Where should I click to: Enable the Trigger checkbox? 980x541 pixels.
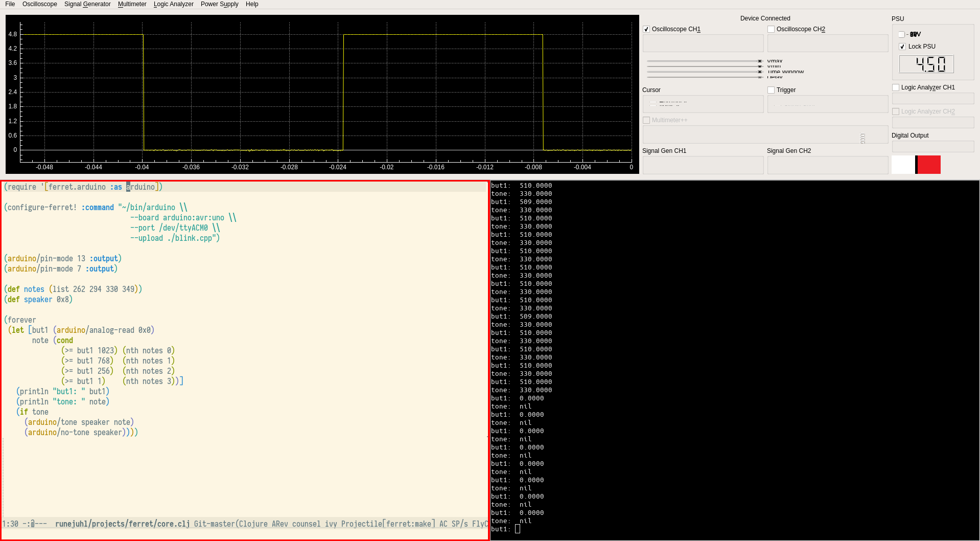pyautogui.click(x=771, y=90)
